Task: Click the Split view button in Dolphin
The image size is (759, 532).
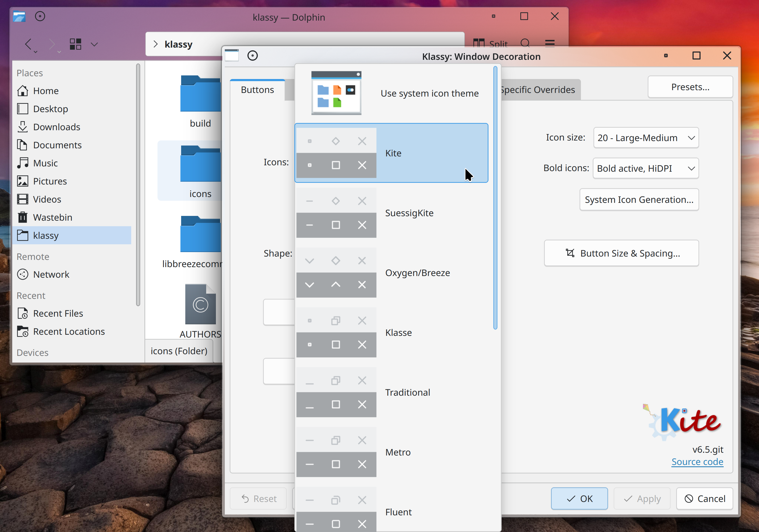Action: coord(490,44)
